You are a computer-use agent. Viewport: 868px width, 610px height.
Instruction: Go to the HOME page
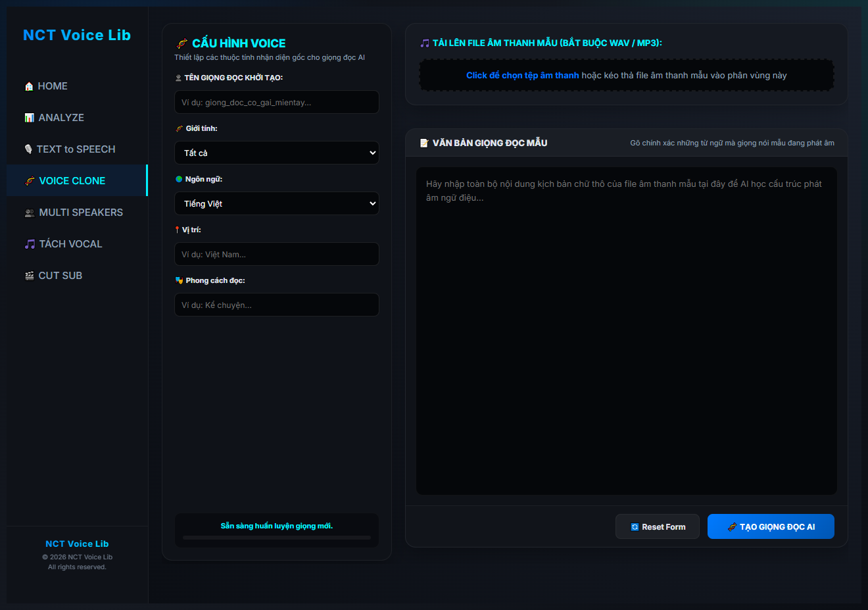(77, 86)
